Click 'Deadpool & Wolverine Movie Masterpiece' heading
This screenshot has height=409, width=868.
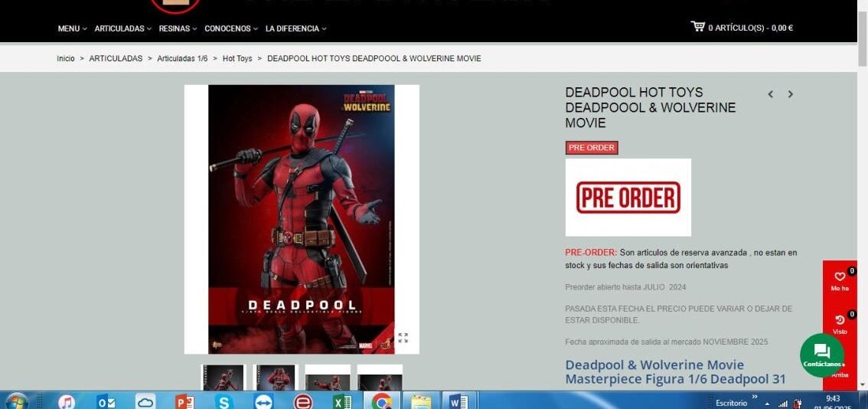tap(675, 372)
